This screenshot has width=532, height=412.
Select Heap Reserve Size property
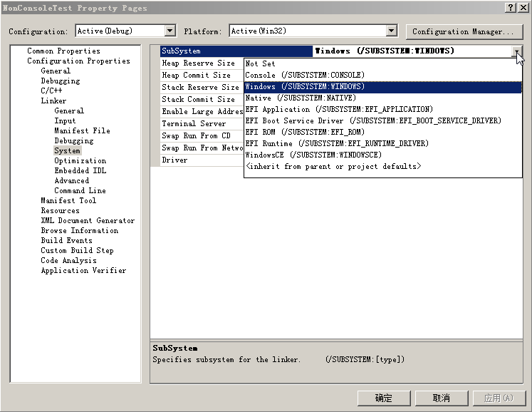coord(202,63)
